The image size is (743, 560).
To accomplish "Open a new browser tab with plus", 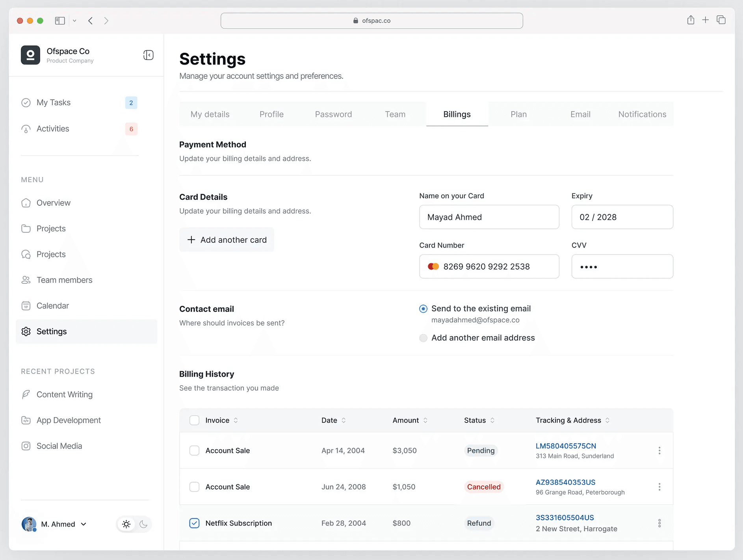I will click(706, 20).
